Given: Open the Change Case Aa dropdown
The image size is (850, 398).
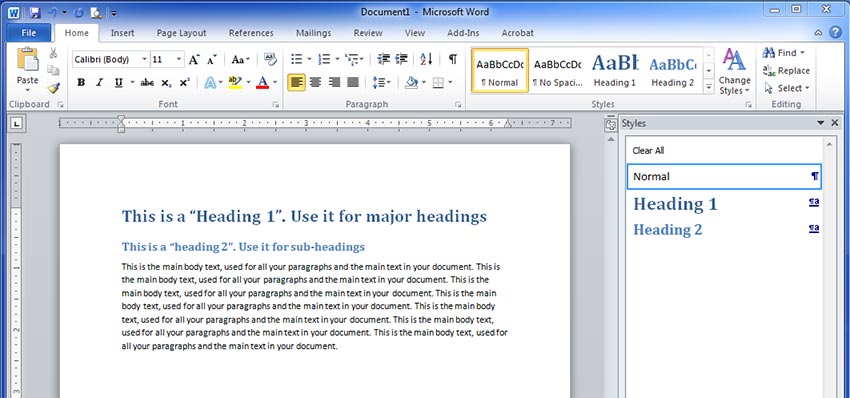Looking at the screenshot, I should pos(241,59).
